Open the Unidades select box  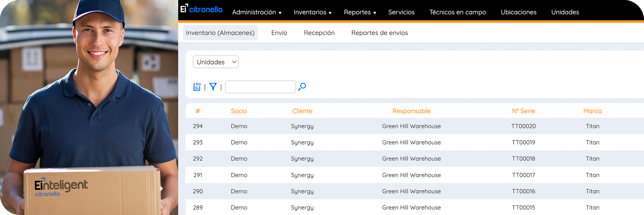[x=215, y=62]
